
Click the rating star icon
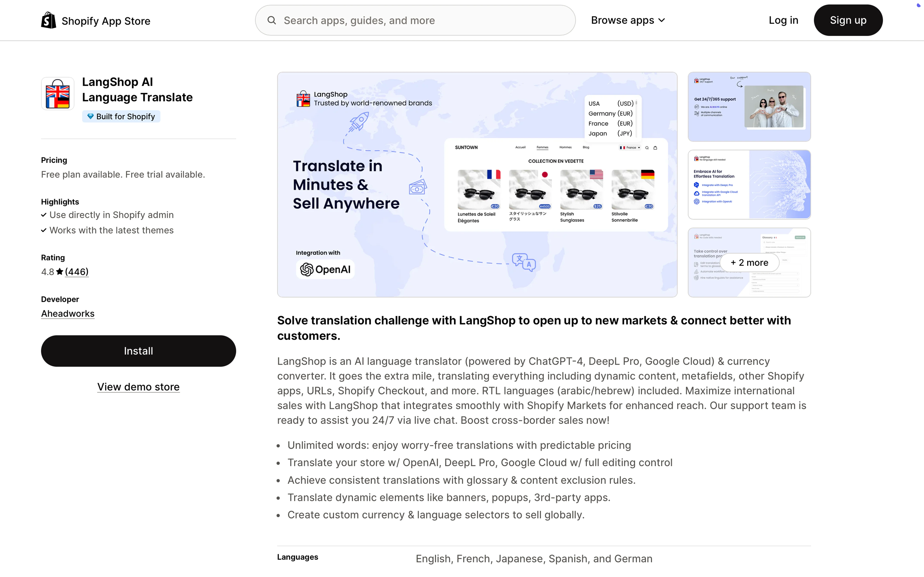tap(59, 272)
